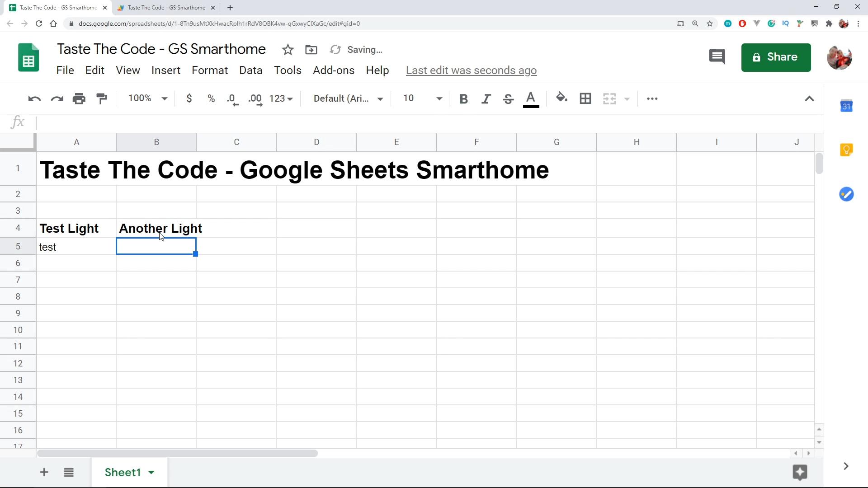Open comment history icon
Image resolution: width=868 pixels, height=488 pixels.
717,57
